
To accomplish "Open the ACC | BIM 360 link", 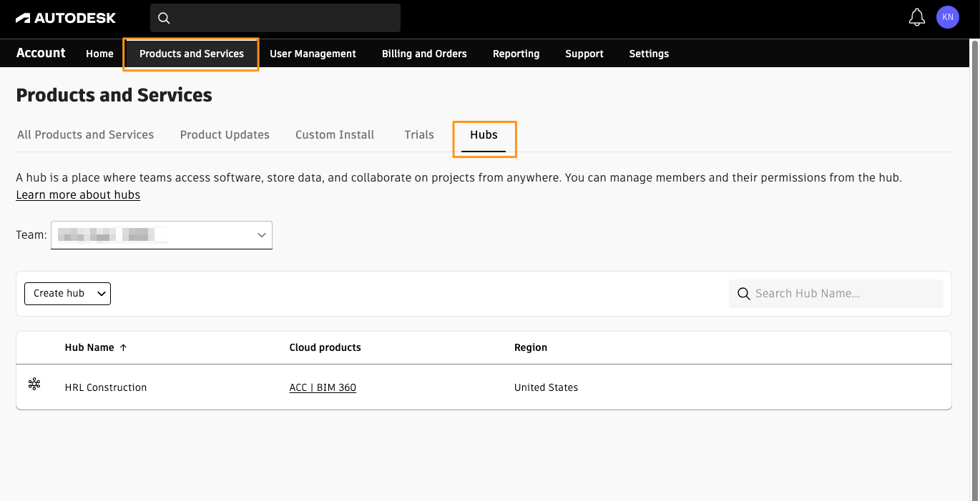I will [x=323, y=387].
